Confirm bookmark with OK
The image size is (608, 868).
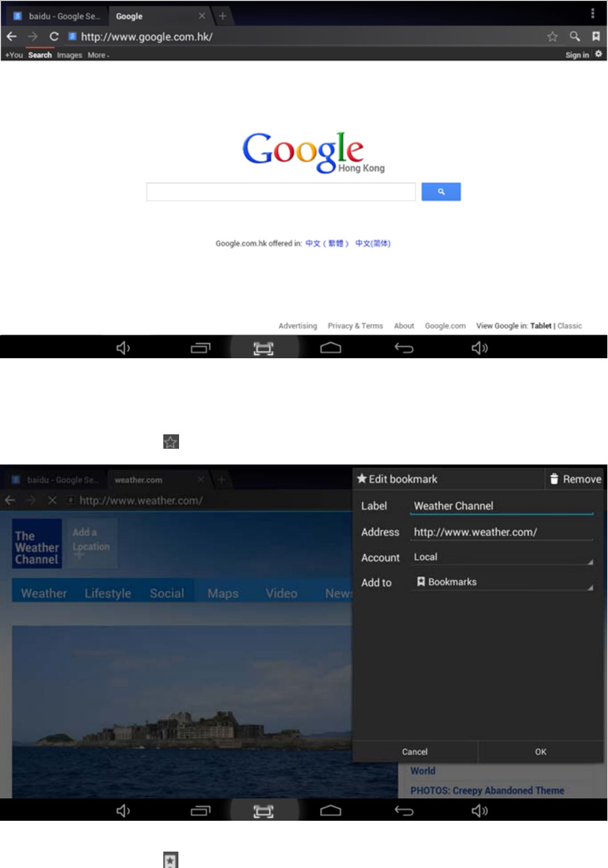click(540, 752)
